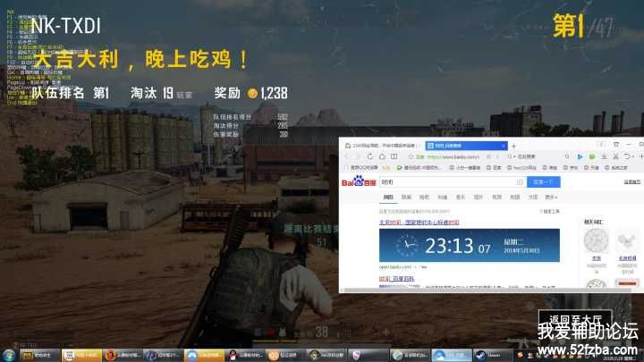Image resolution: width=644 pixels, height=362 pixels.
Task: Click the Baidu logo
Action: click(x=359, y=181)
